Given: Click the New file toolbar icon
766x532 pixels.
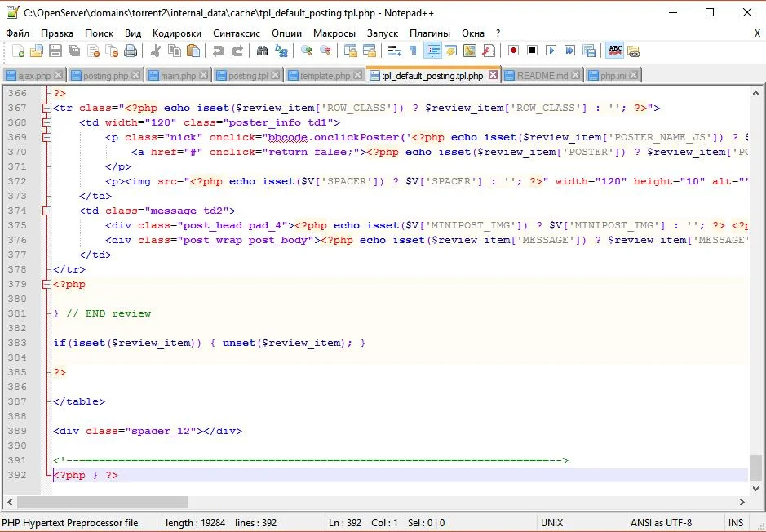Looking at the screenshot, I should point(18,51).
